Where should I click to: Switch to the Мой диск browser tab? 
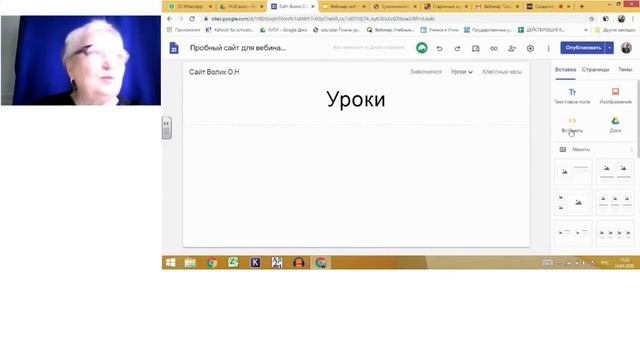[x=241, y=7]
